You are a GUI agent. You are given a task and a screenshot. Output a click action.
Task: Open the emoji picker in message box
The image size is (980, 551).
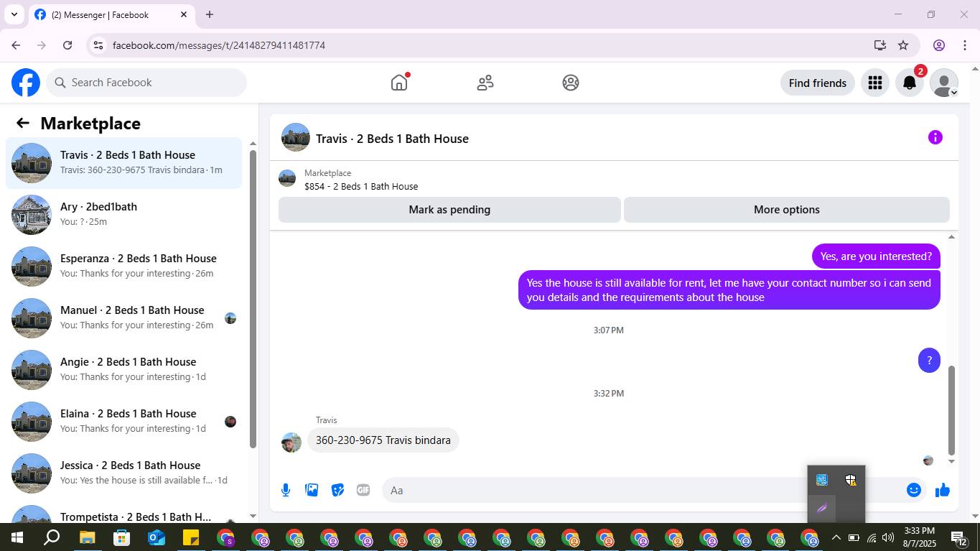pyautogui.click(x=913, y=490)
